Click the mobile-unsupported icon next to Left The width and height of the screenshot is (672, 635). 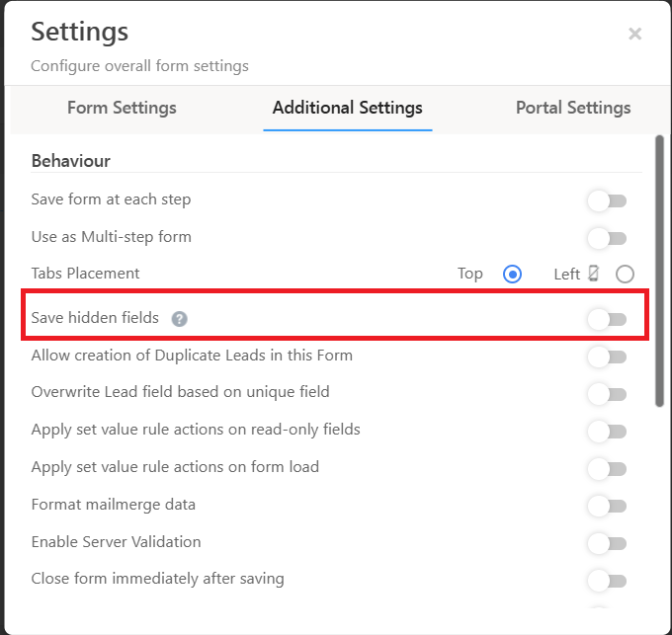point(594,274)
